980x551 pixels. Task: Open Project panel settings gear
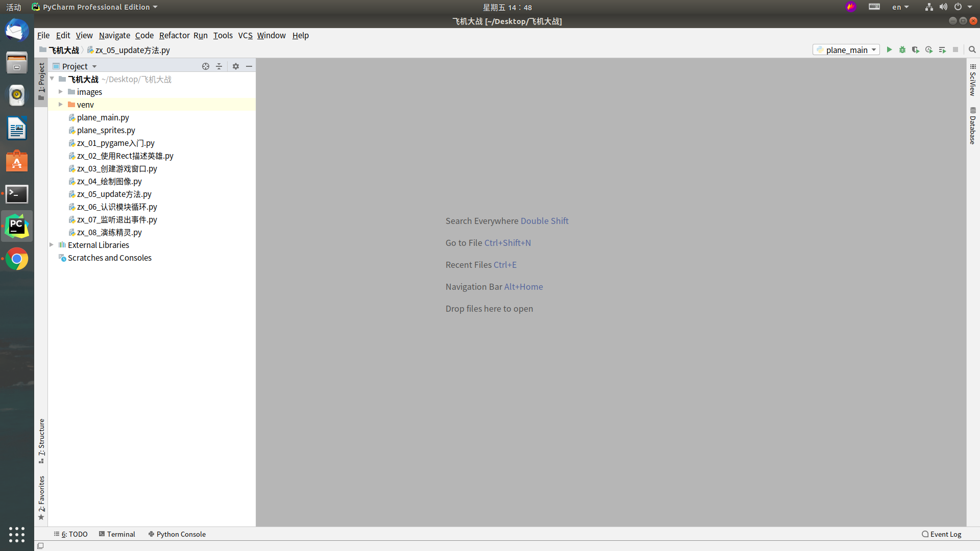tap(236, 66)
